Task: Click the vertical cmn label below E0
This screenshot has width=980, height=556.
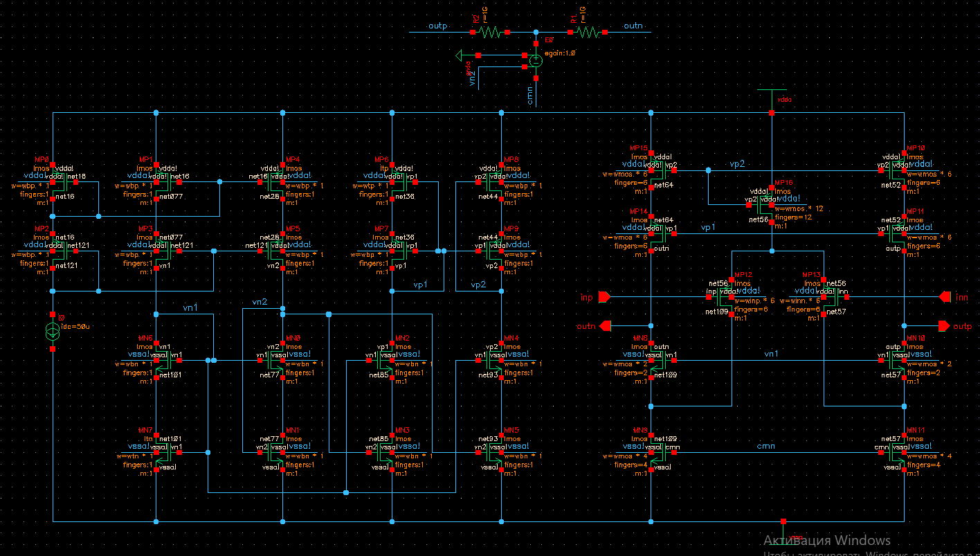Action: [x=530, y=95]
